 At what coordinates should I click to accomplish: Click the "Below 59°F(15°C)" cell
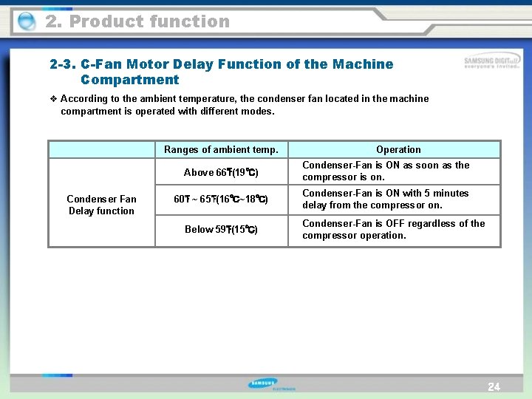pyautogui.click(x=221, y=230)
